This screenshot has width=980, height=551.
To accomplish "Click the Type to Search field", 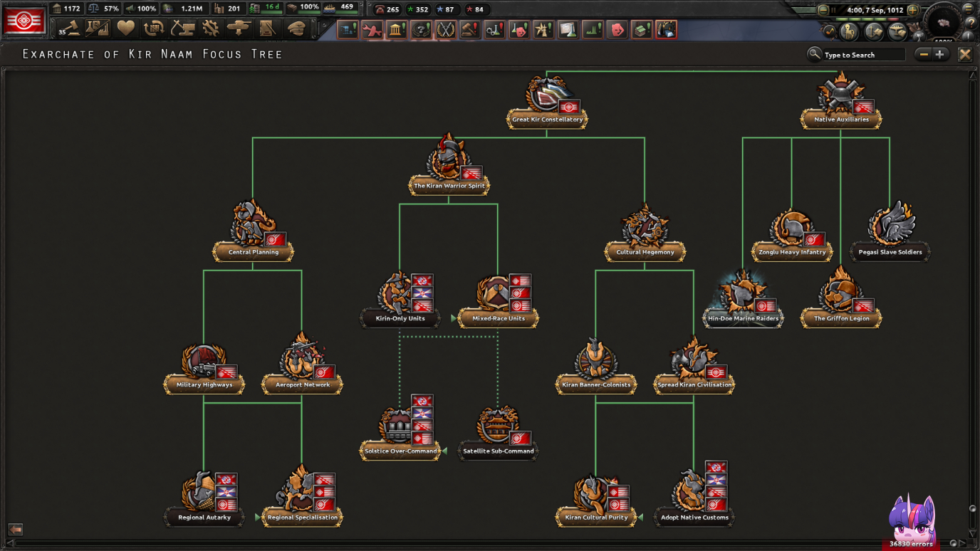I will click(863, 55).
